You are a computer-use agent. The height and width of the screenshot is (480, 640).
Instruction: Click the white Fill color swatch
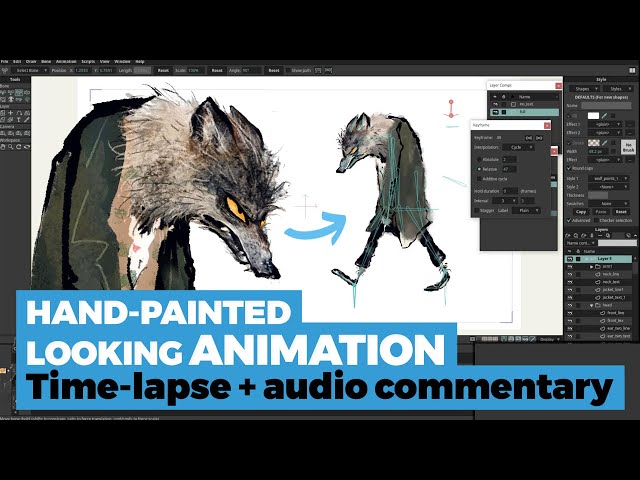pos(593,116)
